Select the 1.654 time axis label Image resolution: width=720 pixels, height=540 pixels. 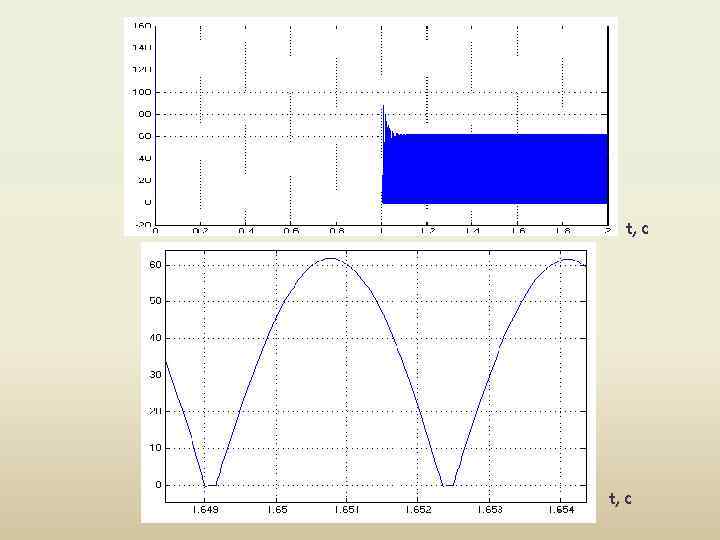tap(561, 510)
